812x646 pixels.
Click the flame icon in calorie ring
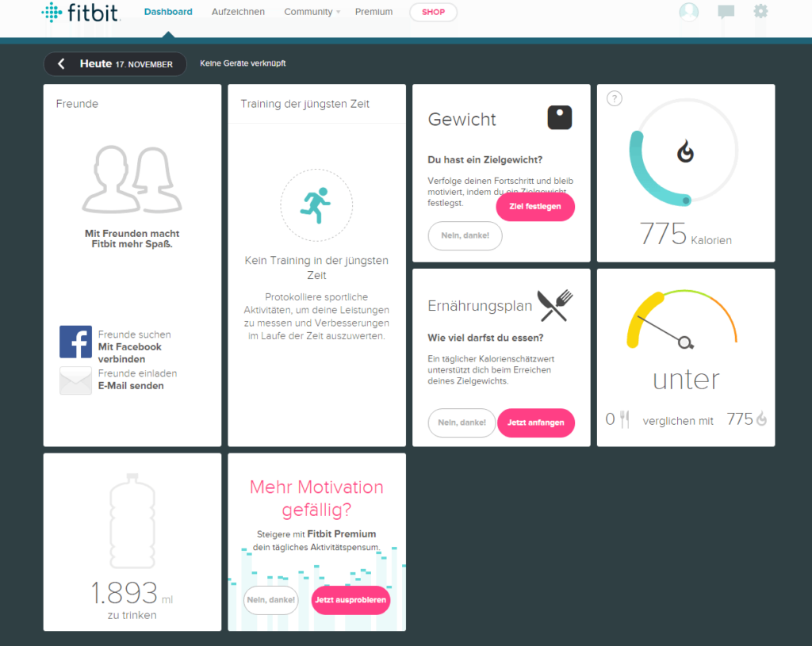coord(685,151)
